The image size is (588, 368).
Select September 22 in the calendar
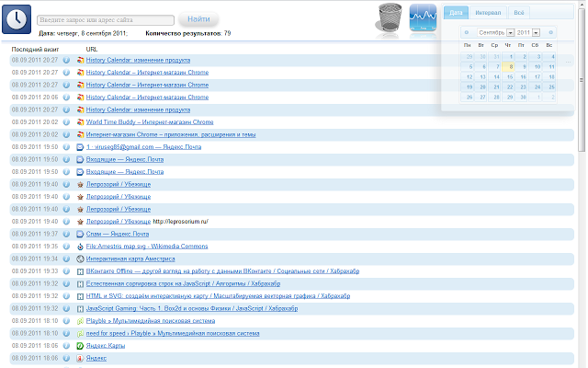(x=508, y=87)
